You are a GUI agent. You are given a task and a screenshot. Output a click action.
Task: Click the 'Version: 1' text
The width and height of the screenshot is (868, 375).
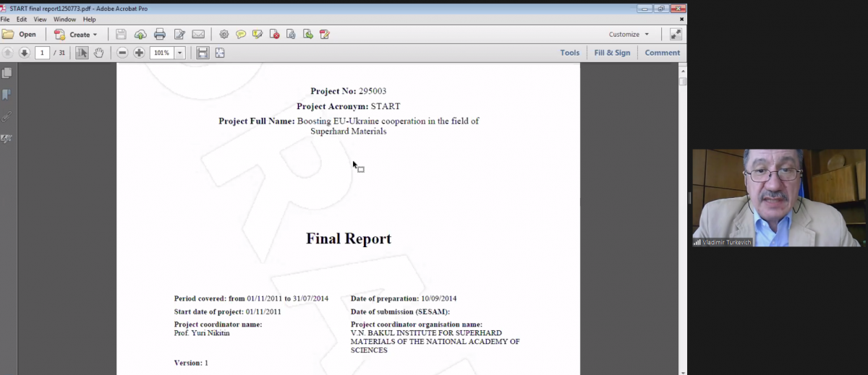(191, 363)
